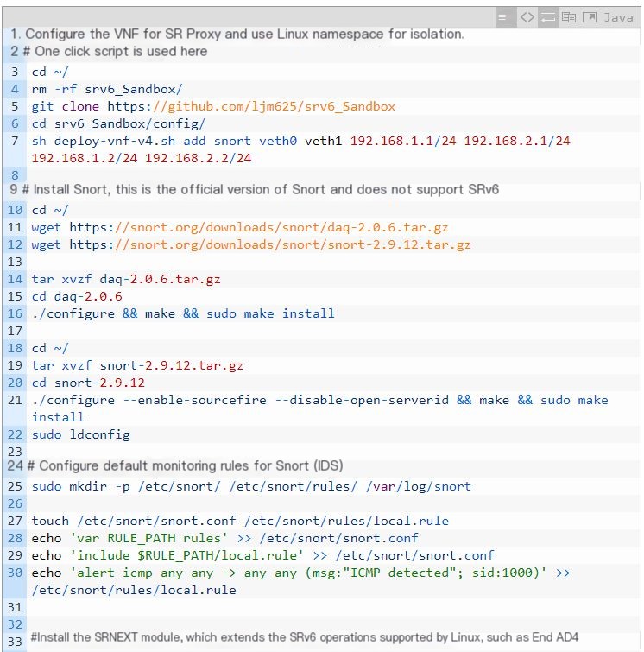Click 'var RULE_PATH rules' string
Screen dimensions: 644x652
click(x=148, y=538)
